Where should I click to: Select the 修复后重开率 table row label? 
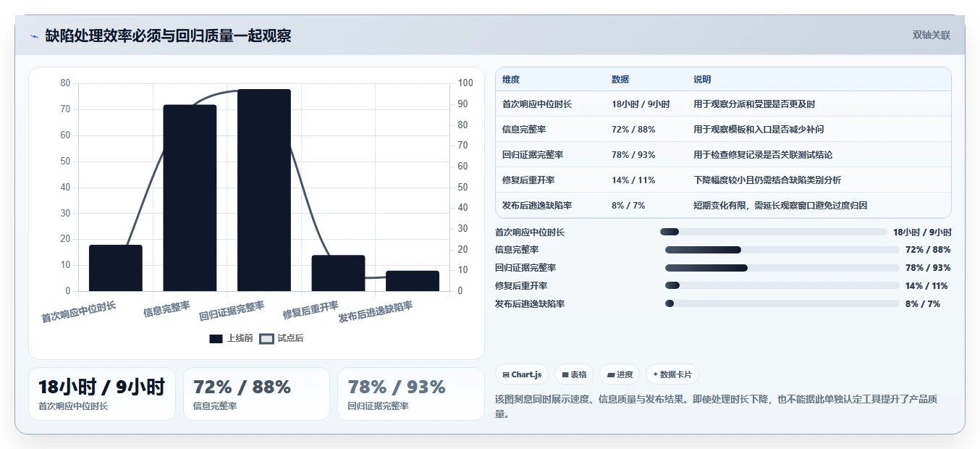point(528,180)
